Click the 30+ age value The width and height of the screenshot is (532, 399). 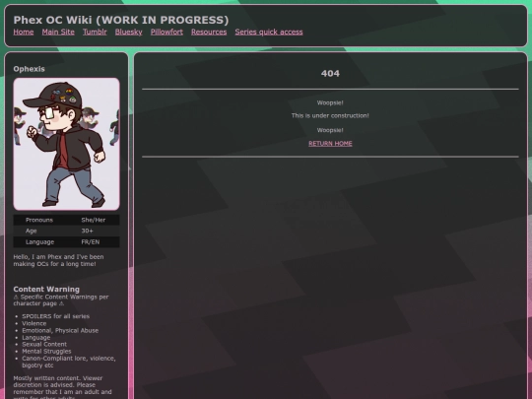[87, 231]
